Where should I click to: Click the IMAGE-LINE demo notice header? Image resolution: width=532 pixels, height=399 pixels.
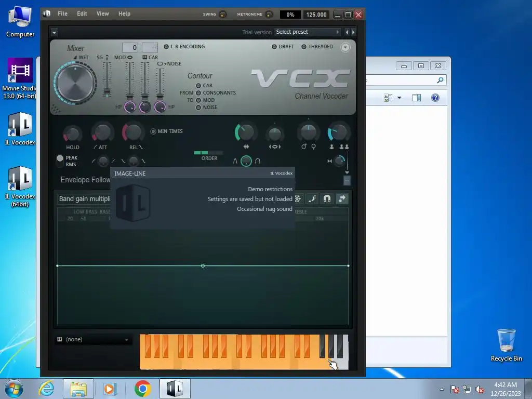203,174
